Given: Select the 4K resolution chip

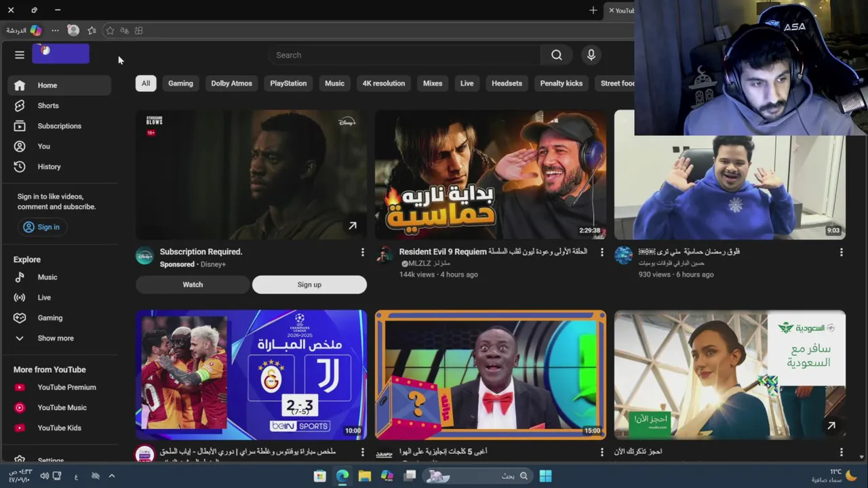Looking at the screenshot, I should click(383, 83).
